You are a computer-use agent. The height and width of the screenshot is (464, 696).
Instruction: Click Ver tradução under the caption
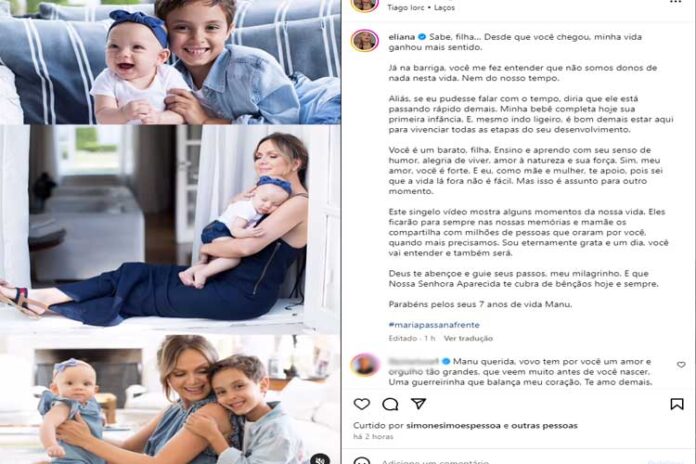click(x=468, y=338)
